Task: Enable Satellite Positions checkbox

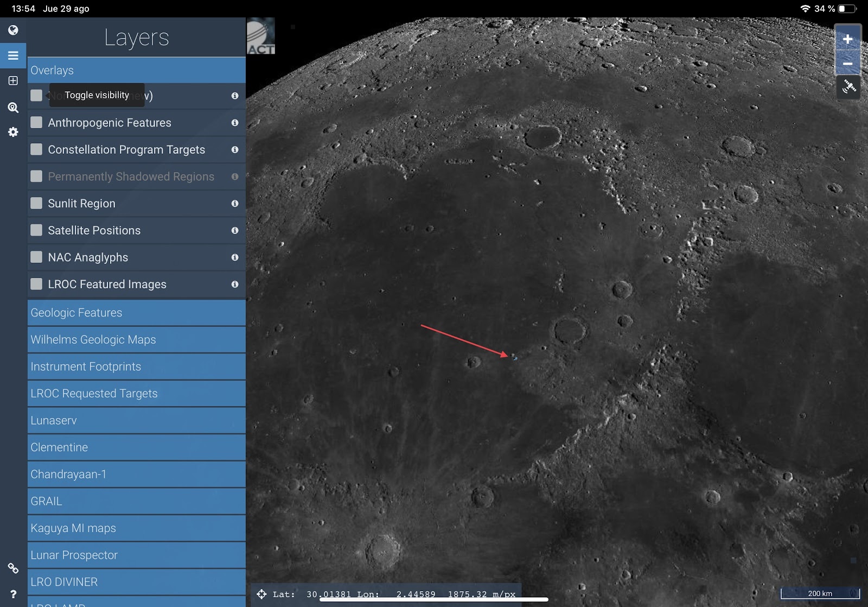Action: pos(36,230)
